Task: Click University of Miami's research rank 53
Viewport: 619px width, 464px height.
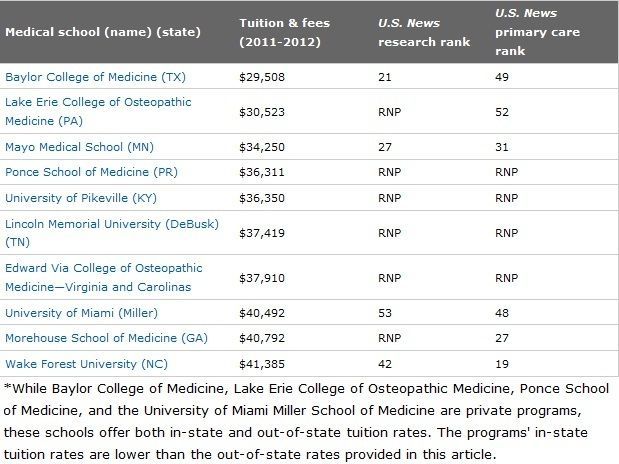Action: coord(385,311)
